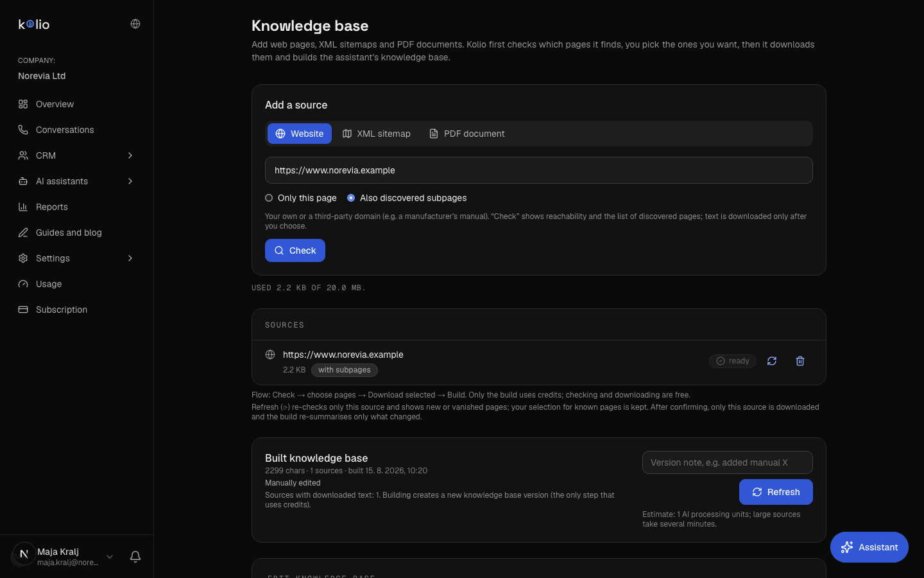The width and height of the screenshot is (924, 578).
Task: Open the source URL https://www.norevia.example link
Action: [343, 355]
